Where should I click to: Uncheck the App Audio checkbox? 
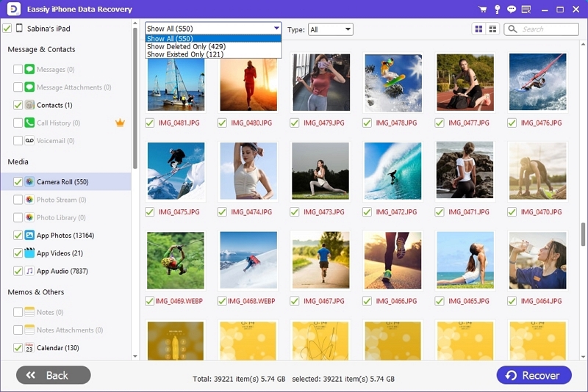(x=18, y=271)
